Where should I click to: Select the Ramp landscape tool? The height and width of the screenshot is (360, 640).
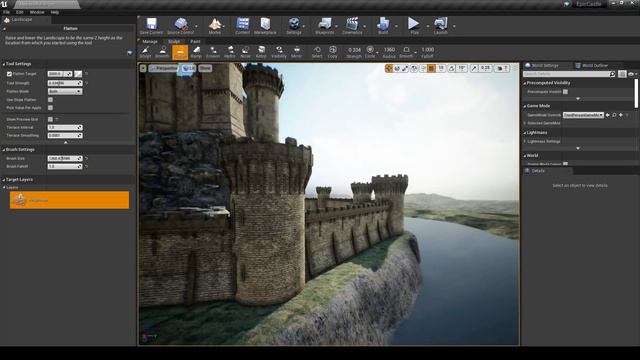pyautogui.click(x=196, y=52)
